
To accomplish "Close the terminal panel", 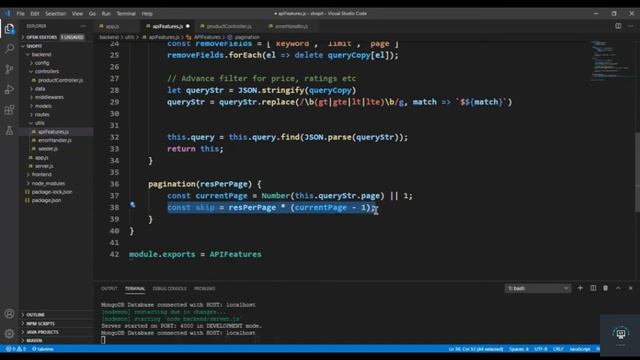I will pos(630,288).
